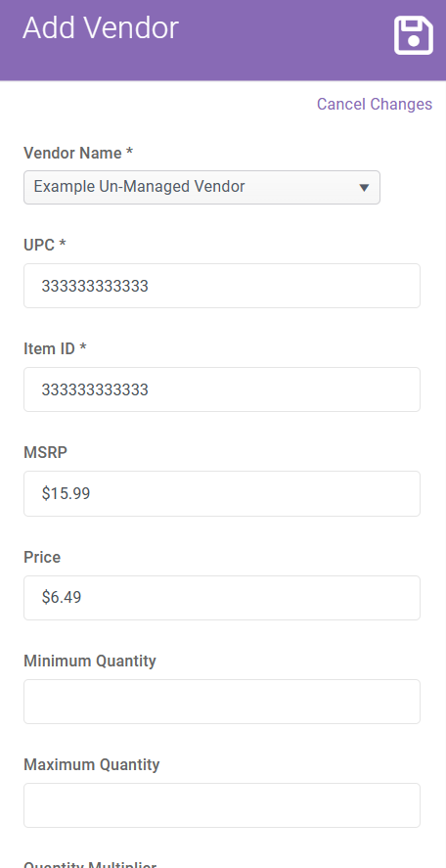This screenshot has width=446, height=868.
Task: Click the Minimum Quantity label
Action: pyautogui.click(x=90, y=661)
